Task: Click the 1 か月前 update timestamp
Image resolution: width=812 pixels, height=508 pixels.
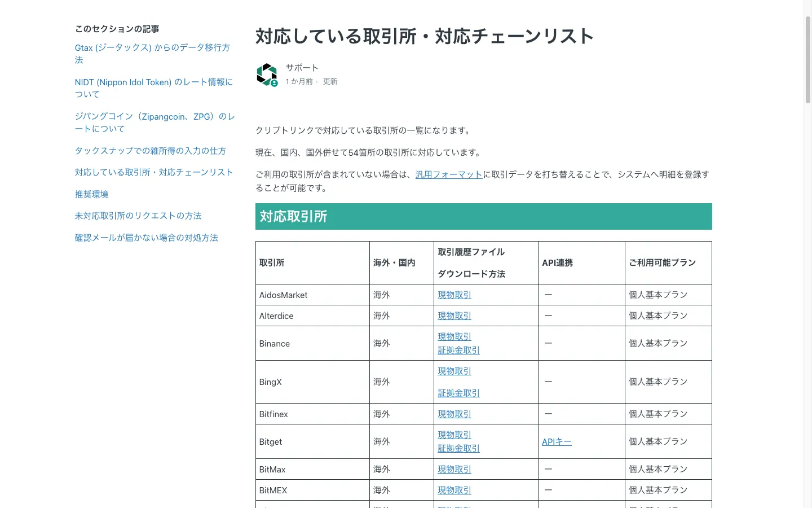Action: point(299,82)
